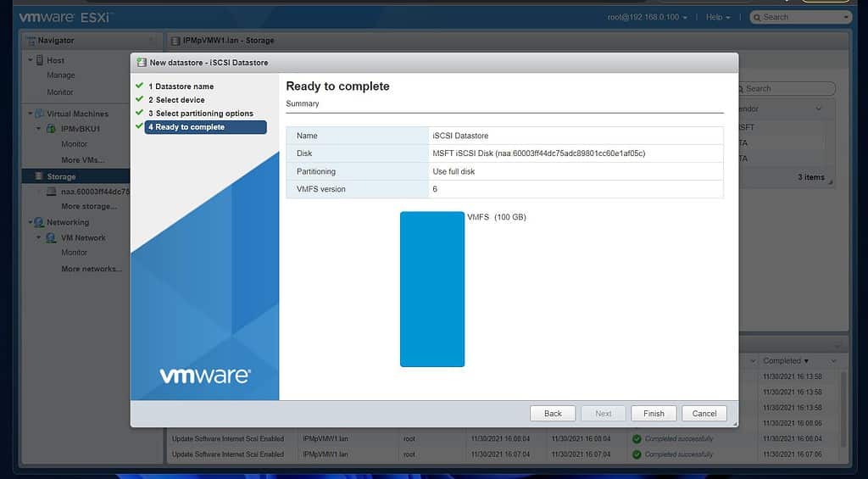
Task: Select step 4 Ready to complete
Action: [205, 127]
